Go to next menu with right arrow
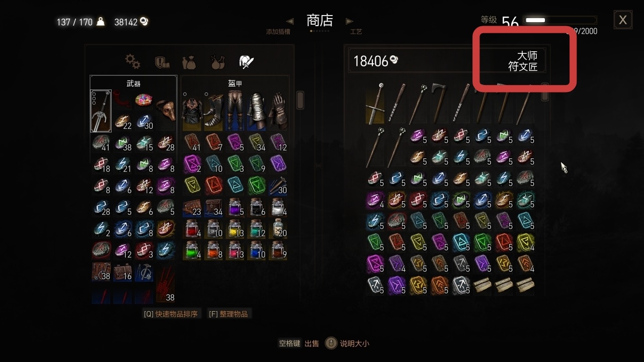644x362 pixels. click(349, 21)
